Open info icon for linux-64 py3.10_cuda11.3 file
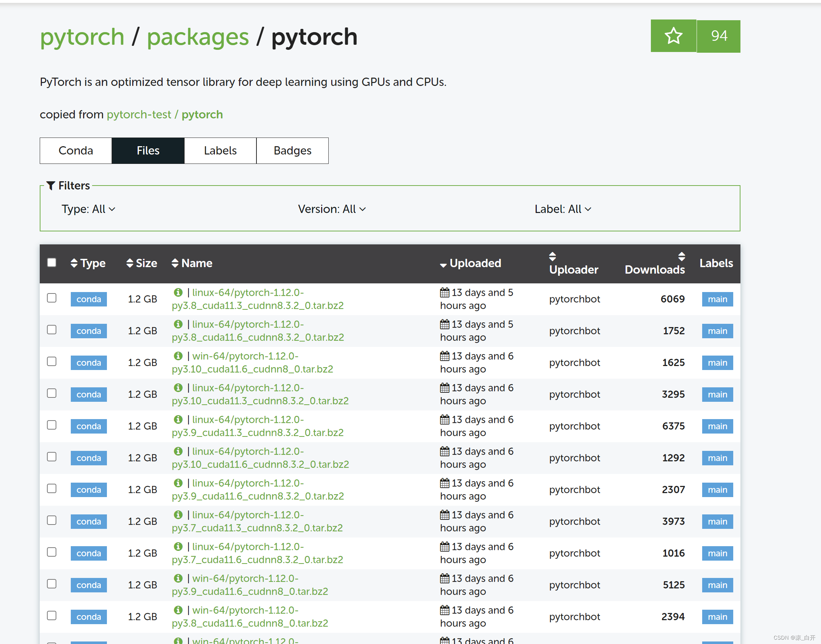The width and height of the screenshot is (821, 644). 178,387
